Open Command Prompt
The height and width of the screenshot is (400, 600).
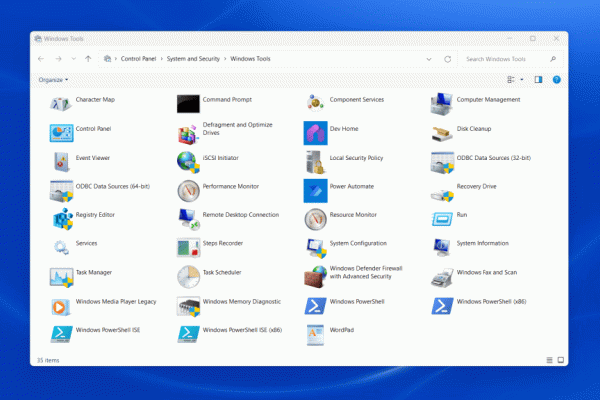pos(189,103)
